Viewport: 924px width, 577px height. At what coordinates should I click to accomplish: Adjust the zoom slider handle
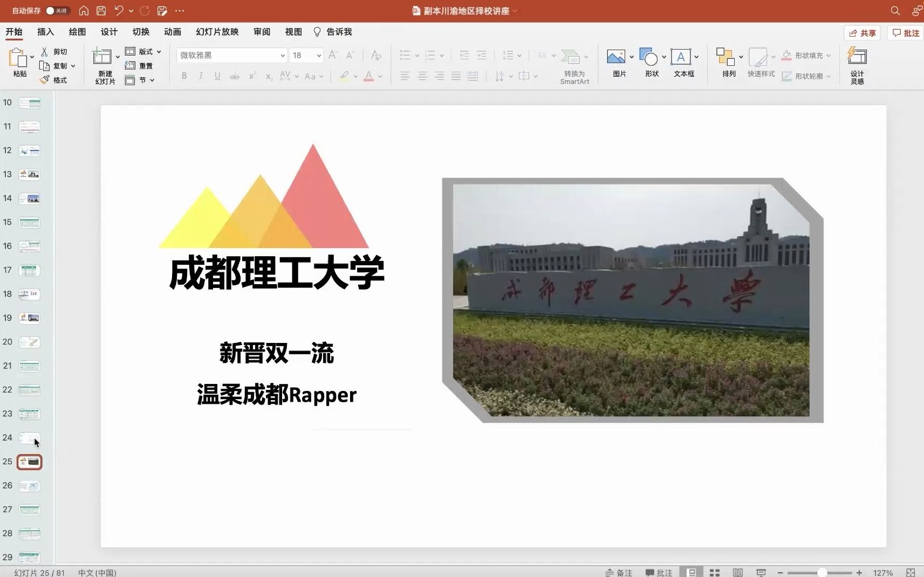pos(822,573)
